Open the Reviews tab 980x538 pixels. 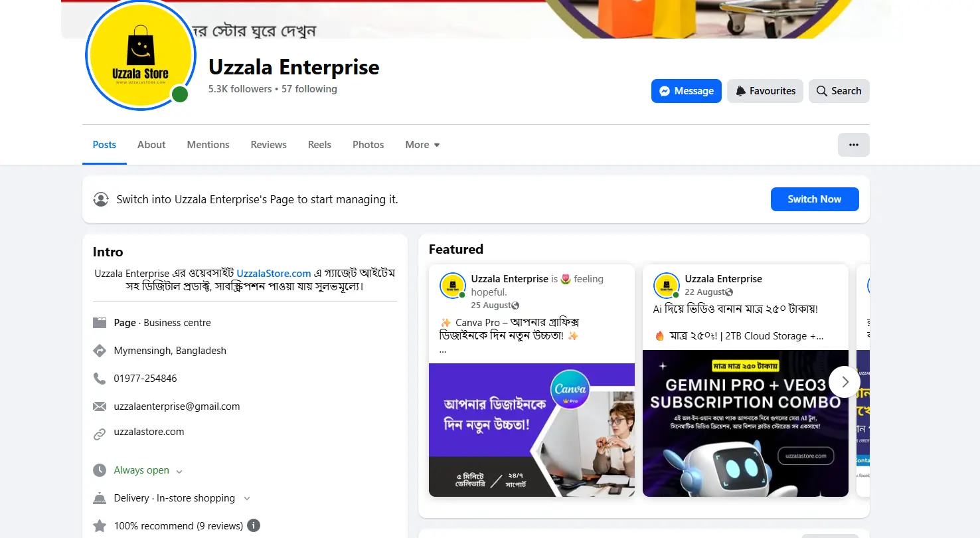point(269,145)
